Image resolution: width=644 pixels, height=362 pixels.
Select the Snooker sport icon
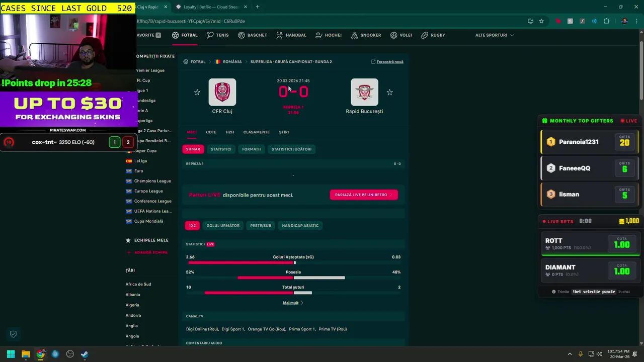click(366, 35)
